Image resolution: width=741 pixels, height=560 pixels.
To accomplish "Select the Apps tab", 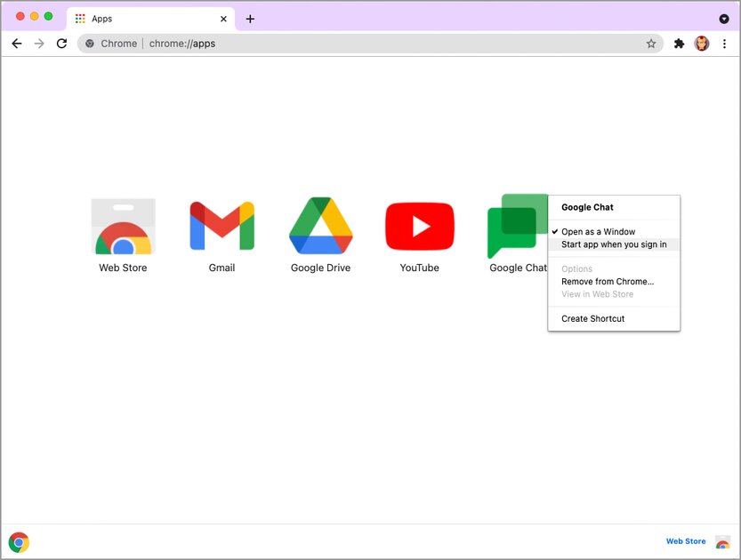I will (x=150, y=19).
